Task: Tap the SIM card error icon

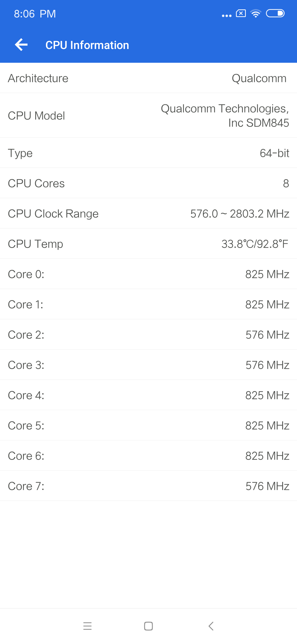Action: tap(241, 13)
